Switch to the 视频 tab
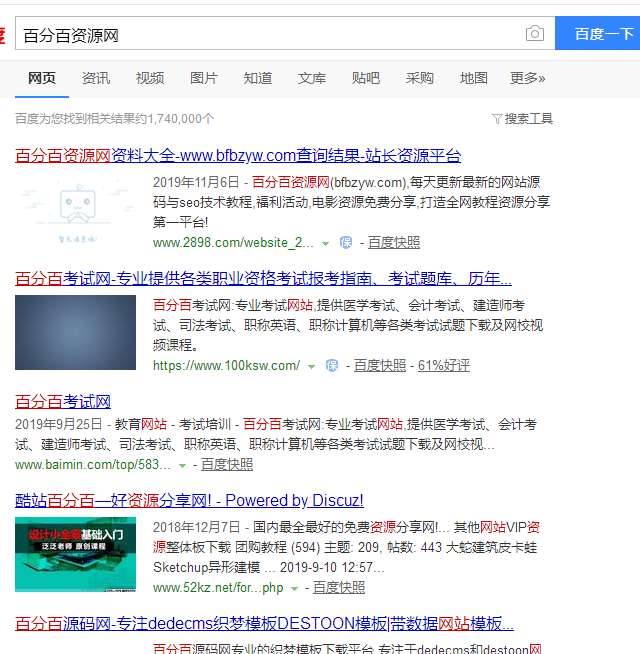Image resolution: width=640 pixels, height=654 pixels. [150, 78]
